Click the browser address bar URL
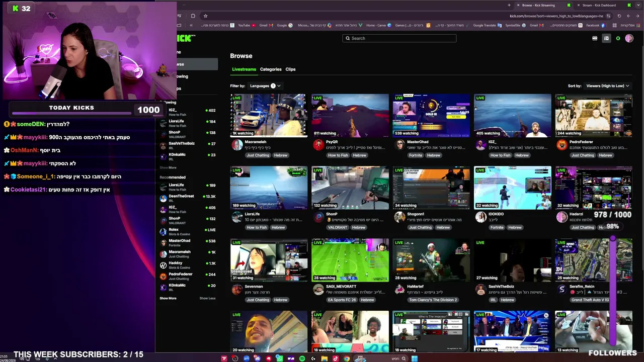644x362 pixels. 556,16
